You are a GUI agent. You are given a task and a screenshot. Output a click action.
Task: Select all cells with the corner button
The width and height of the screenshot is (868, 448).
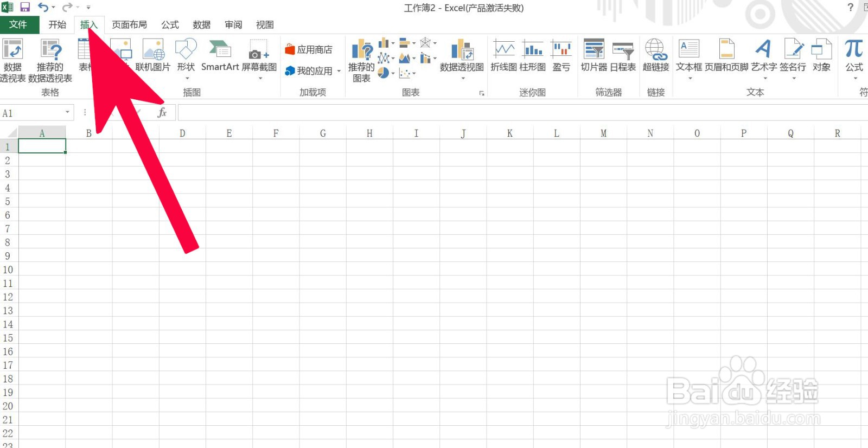tap(9, 133)
